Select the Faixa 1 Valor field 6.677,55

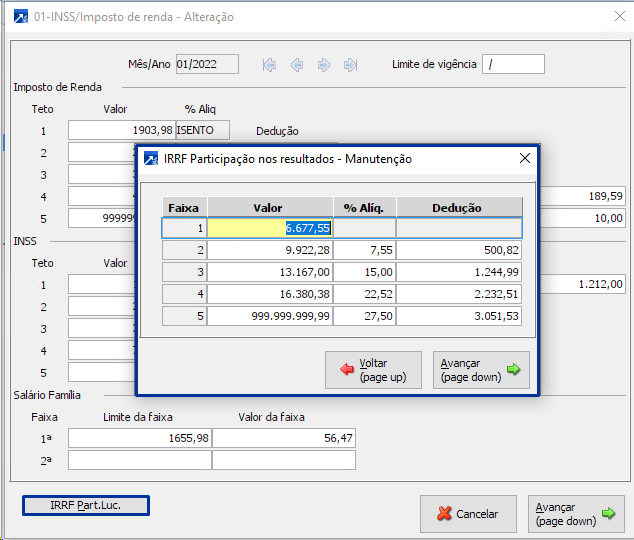pos(270,228)
